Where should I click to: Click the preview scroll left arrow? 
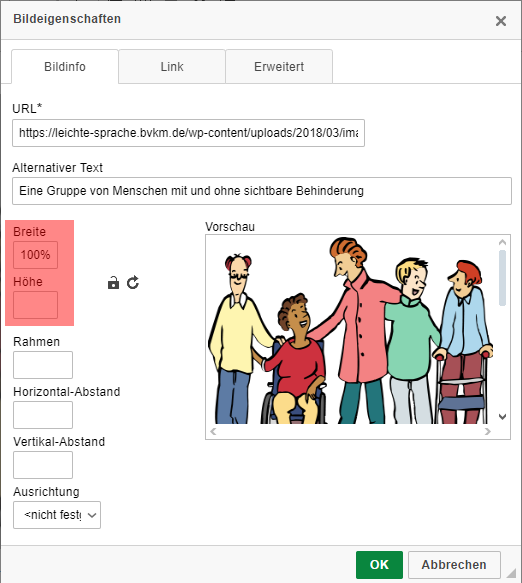point(213,431)
